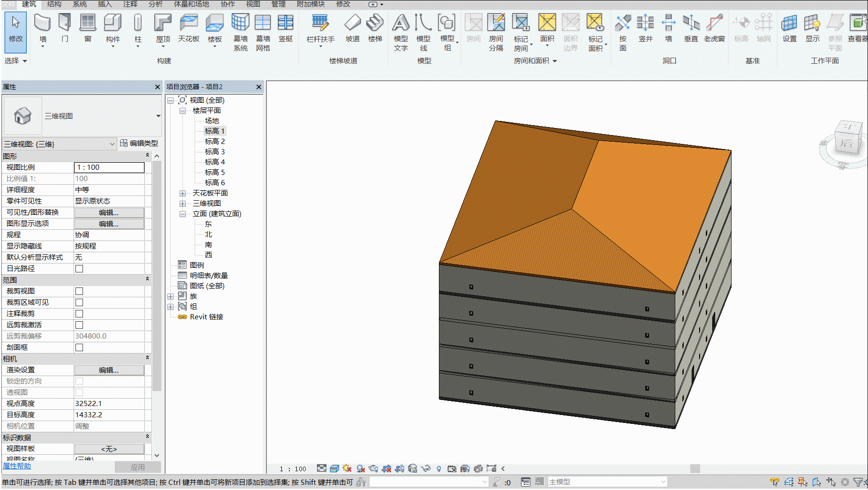Select the 坡道 (Ramp) tool
This screenshot has height=490, width=868.
point(353,28)
